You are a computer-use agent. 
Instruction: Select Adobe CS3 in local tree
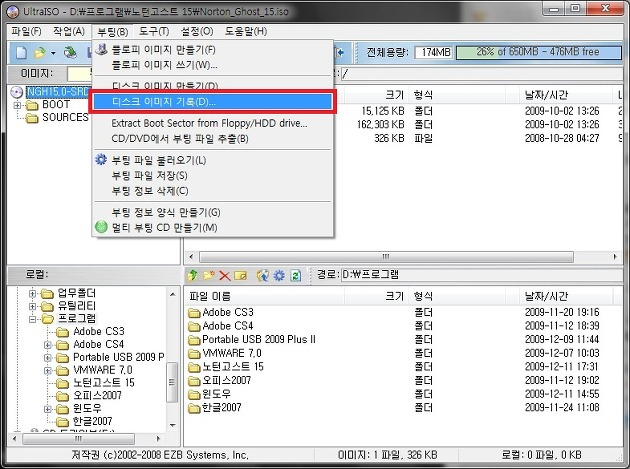coord(99,332)
